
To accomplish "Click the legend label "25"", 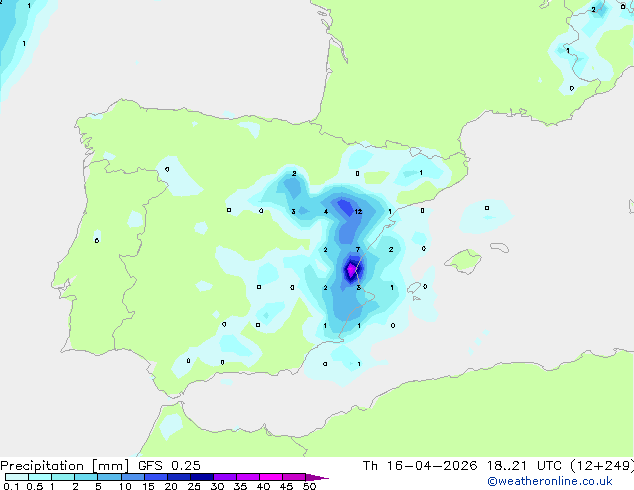I will pyautogui.click(x=194, y=486).
